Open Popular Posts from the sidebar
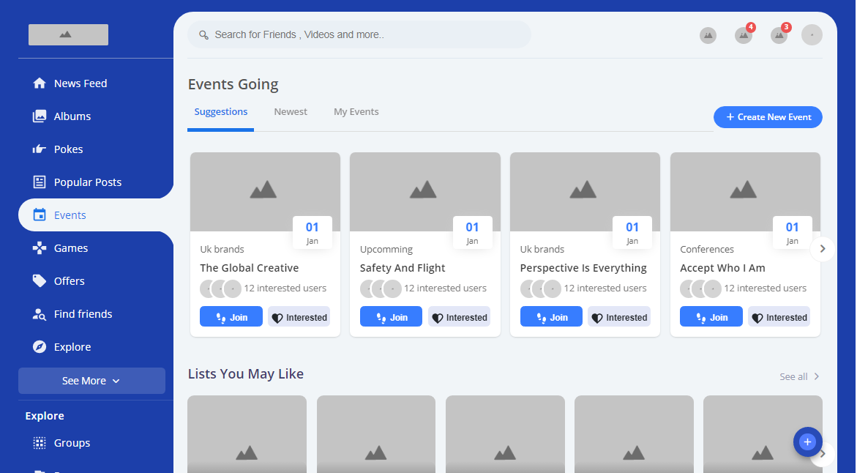The width and height of the screenshot is (868, 473). pos(87,182)
